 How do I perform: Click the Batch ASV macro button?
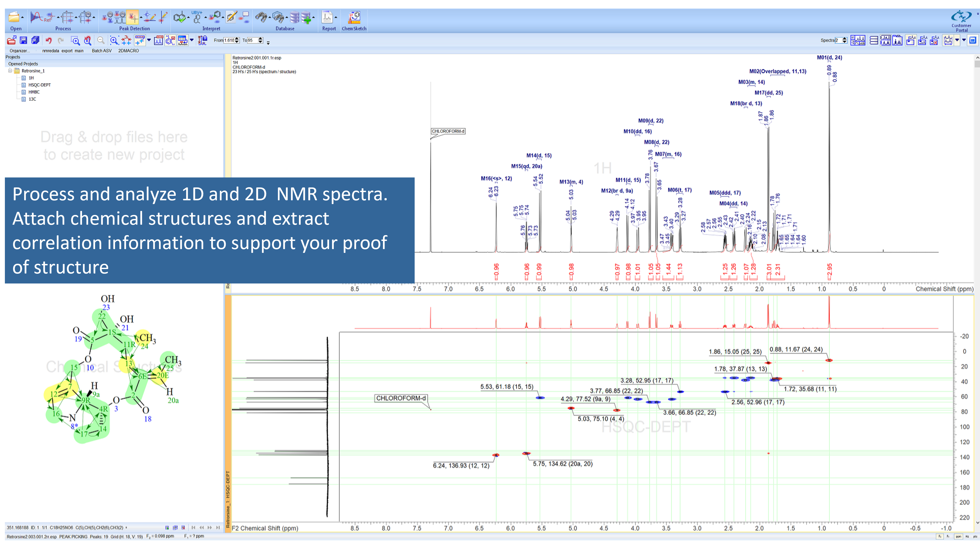point(102,51)
